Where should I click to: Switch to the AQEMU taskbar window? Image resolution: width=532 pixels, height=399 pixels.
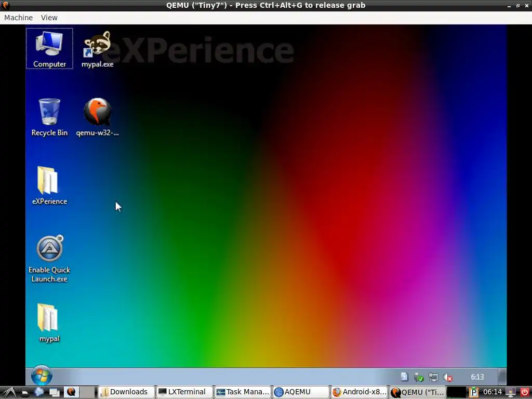(x=301, y=392)
